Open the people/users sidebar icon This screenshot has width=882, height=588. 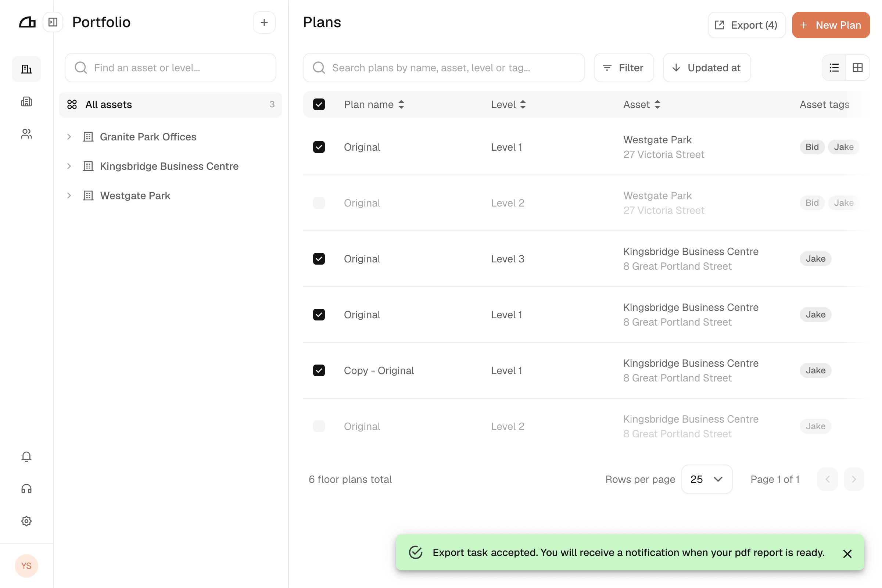pyautogui.click(x=26, y=134)
